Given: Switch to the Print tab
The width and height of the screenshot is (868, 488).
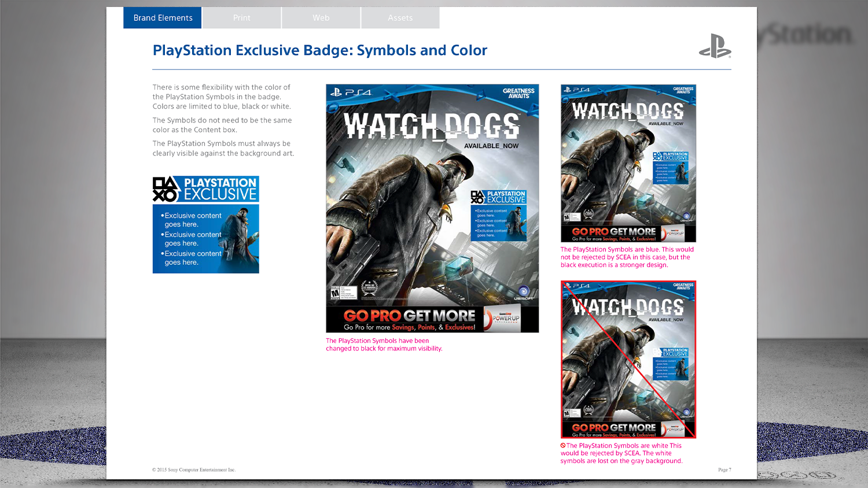Looking at the screenshot, I should 242,18.
